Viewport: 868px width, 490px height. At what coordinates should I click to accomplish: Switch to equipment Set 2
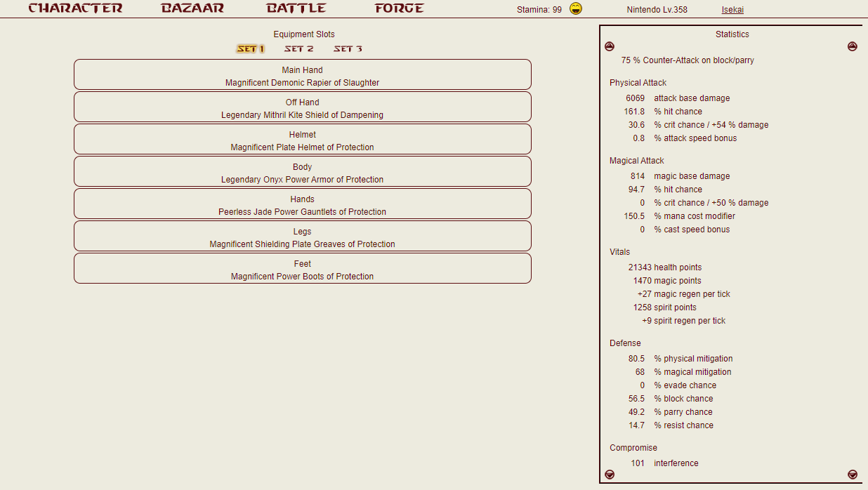click(298, 49)
